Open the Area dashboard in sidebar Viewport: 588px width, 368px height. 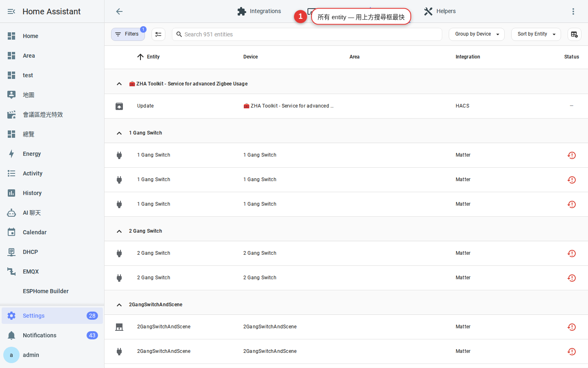(x=52, y=56)
